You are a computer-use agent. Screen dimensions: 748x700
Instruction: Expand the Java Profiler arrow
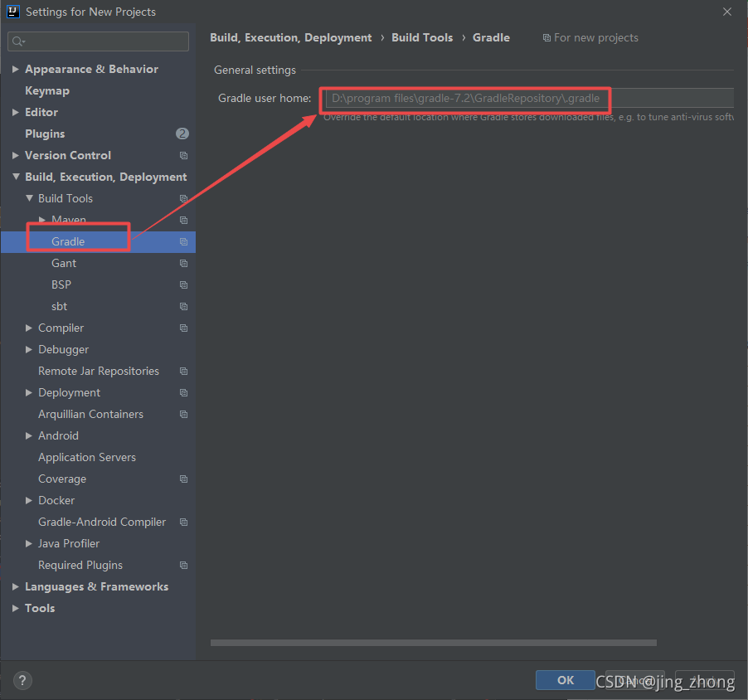29,543
